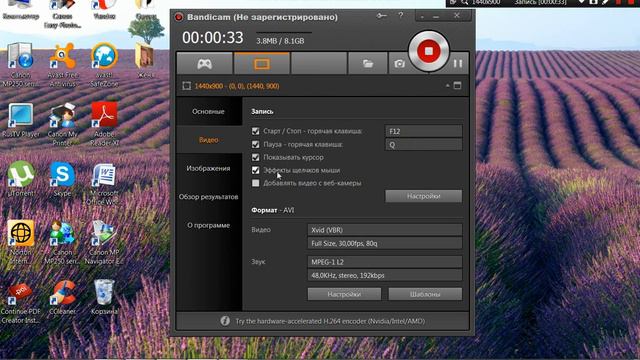Click the 48.0KHz, stereo, 192kbps value
Image resolution: width=640 pixels, height=360 pixels.
click(x=384, y=275)
